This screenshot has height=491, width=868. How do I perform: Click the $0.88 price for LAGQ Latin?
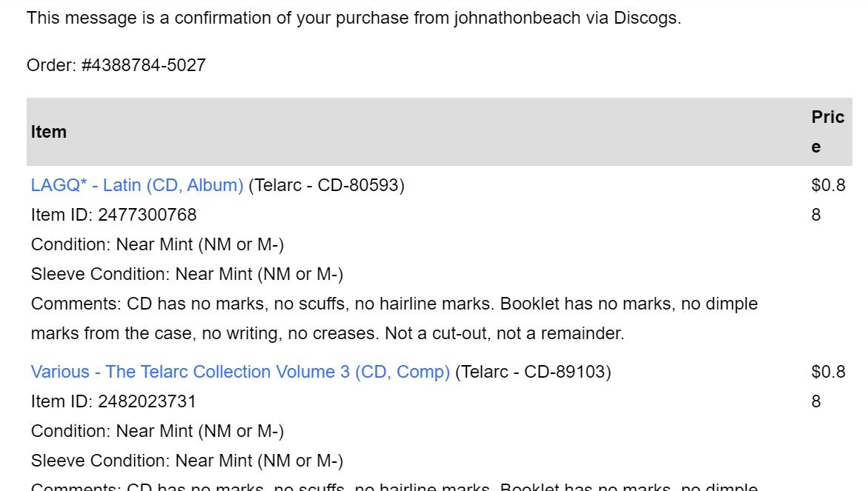pyautogui.click(x=828, y=200)
